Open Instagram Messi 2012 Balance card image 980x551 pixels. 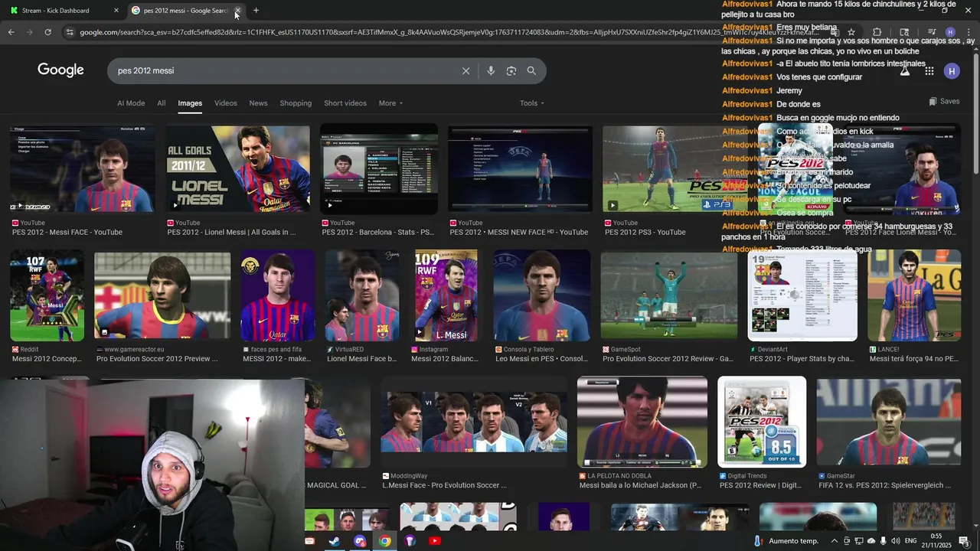[x=446, y=295]
